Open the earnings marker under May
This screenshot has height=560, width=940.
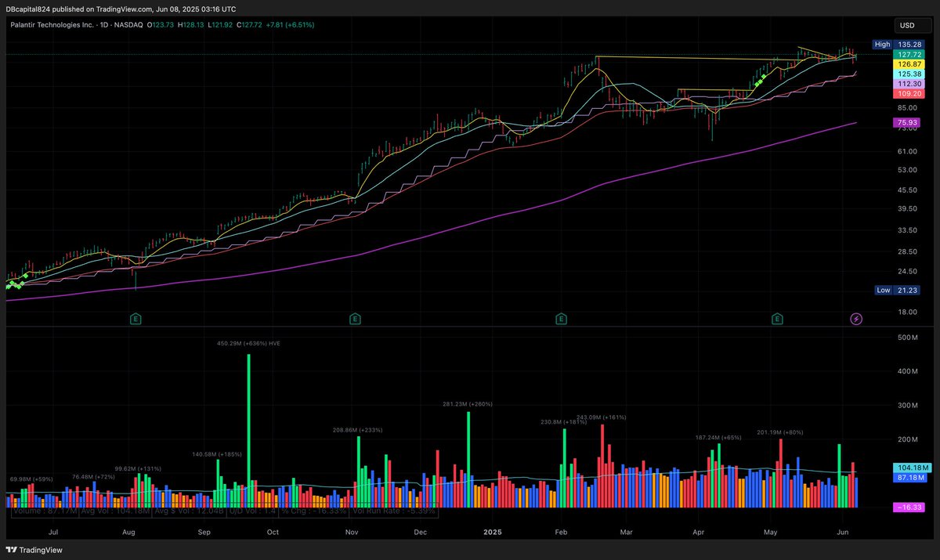pyautogui.click(x=778, y=319)
